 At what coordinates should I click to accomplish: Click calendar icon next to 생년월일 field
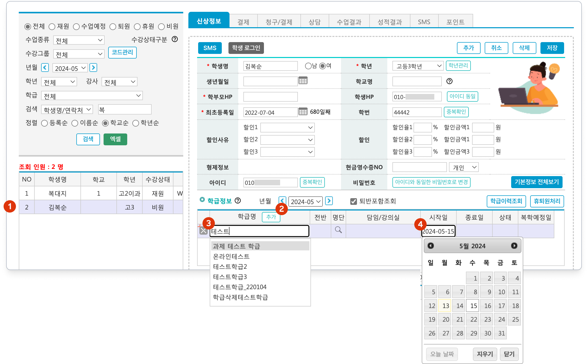(303, 81)
